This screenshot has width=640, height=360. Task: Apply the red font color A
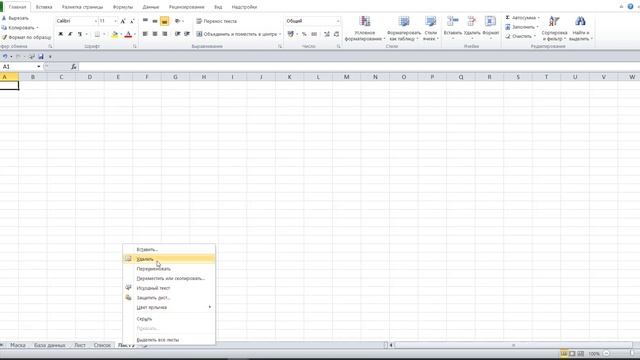tap(128, 35)
